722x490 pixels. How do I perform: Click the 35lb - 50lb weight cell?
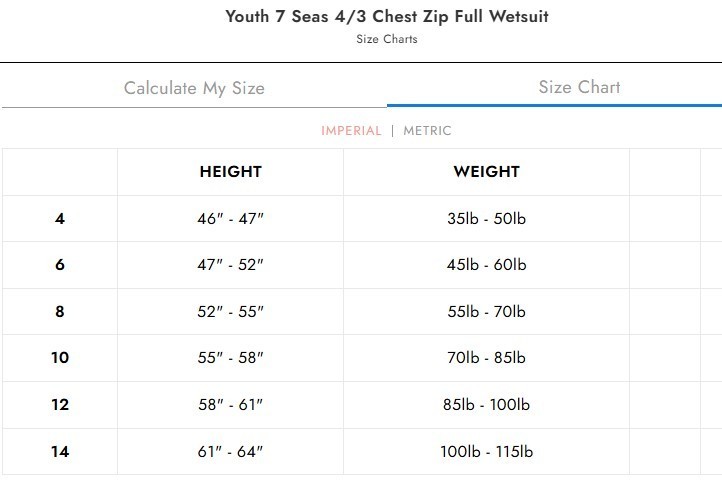[486, 218]
